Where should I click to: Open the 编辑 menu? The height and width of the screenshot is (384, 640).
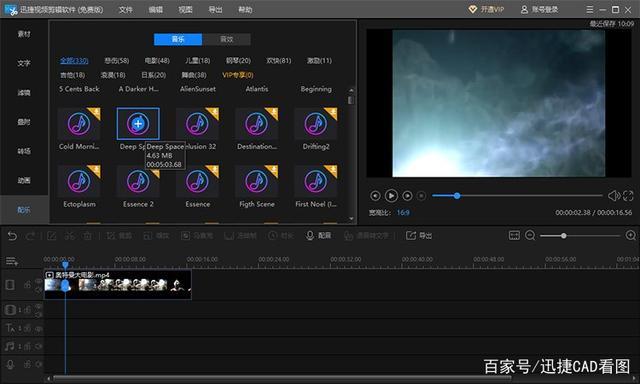(156, 9)
